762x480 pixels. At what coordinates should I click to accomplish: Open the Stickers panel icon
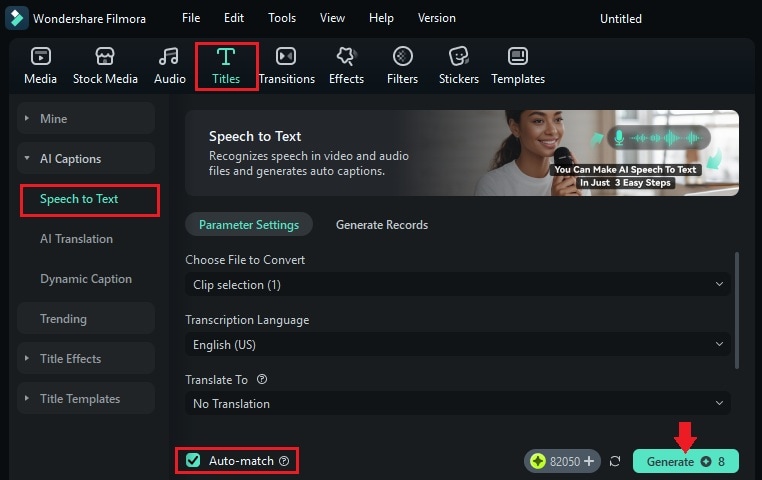click(459, 56)
